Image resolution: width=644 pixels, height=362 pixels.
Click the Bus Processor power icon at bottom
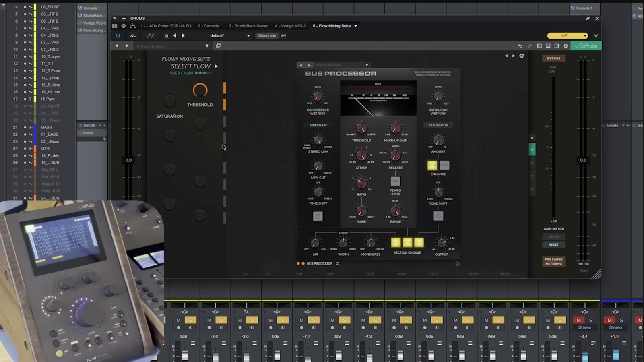pos(337,264)
